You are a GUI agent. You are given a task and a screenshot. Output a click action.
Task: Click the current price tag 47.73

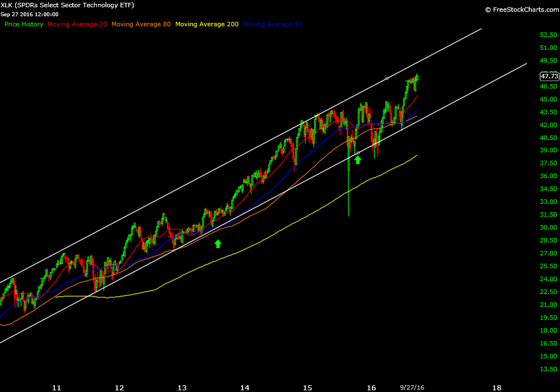[x=549, y=76]
